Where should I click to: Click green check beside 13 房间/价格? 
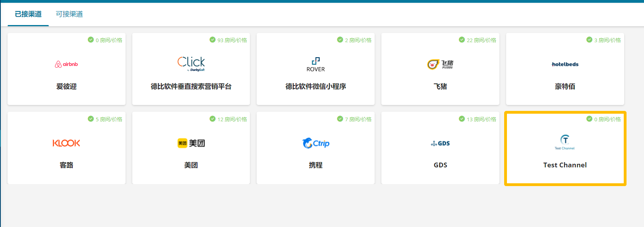click(x=462, y=119)
